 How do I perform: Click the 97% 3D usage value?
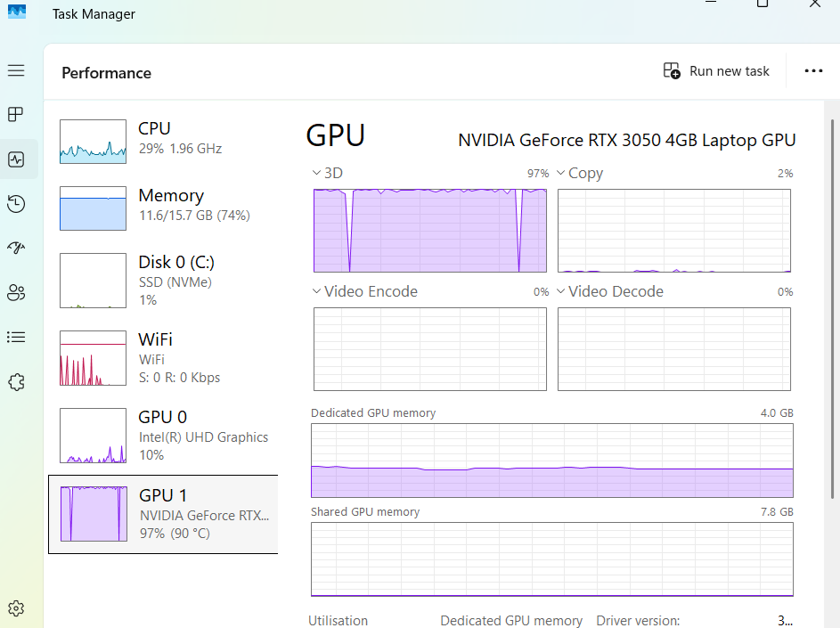538,173
